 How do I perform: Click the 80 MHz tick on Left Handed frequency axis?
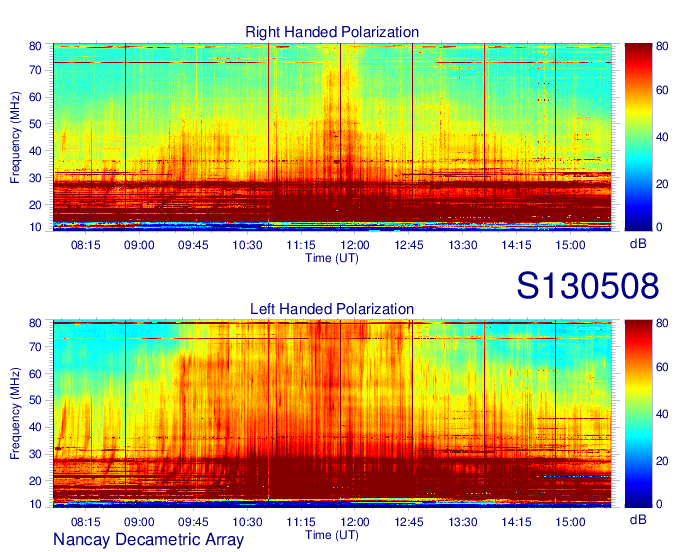point(36,323)
